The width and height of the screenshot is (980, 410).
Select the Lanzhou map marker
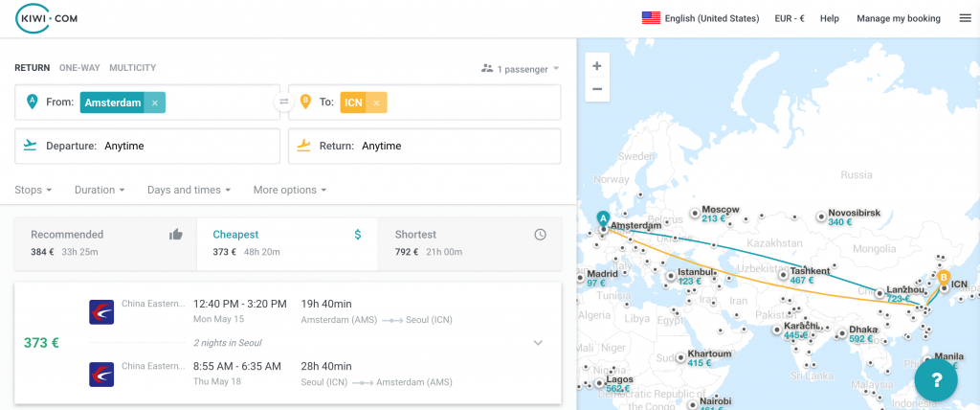[880, 293]
